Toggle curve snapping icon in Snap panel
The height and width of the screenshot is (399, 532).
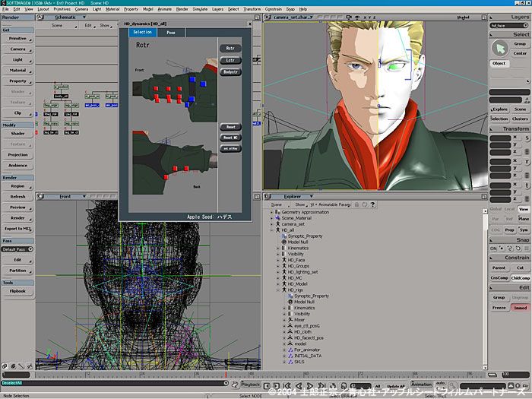[x=510, y=249]
